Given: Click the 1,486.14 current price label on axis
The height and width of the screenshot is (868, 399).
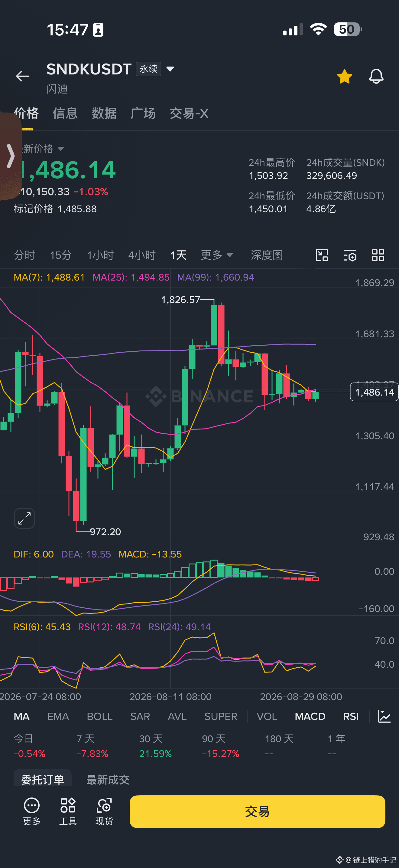Looking at the screenshot, I should [374, 392].
